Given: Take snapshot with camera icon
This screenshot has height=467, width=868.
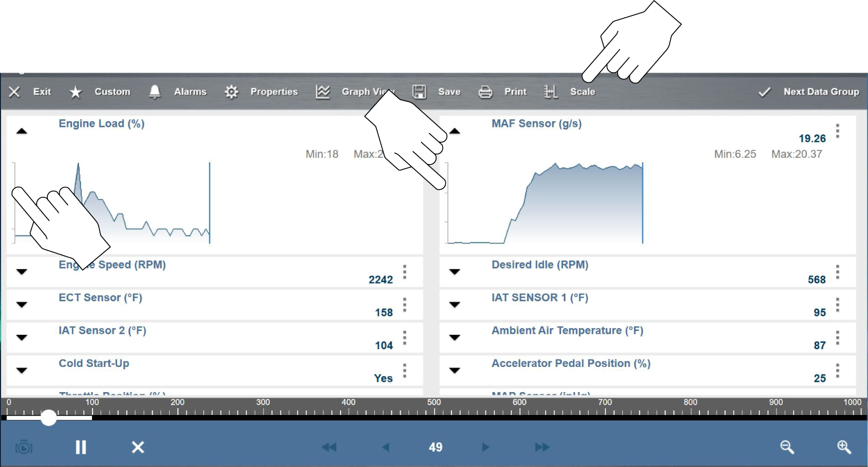Looking at the screenshot, I should [x=23, y=447].
